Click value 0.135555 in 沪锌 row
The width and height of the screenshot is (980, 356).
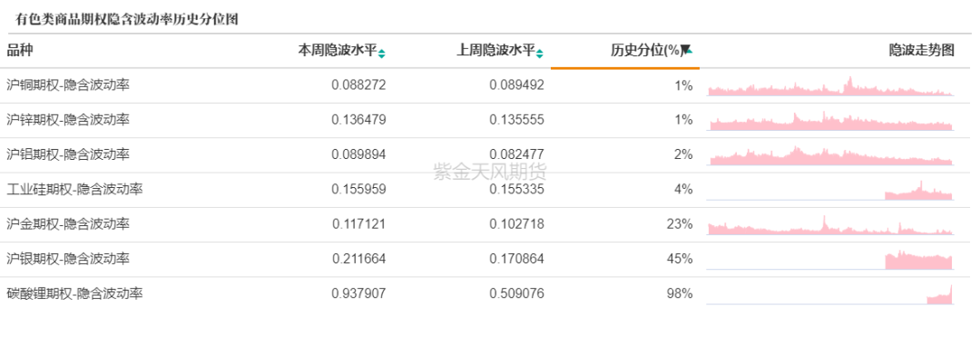click(x=517, y=120)
